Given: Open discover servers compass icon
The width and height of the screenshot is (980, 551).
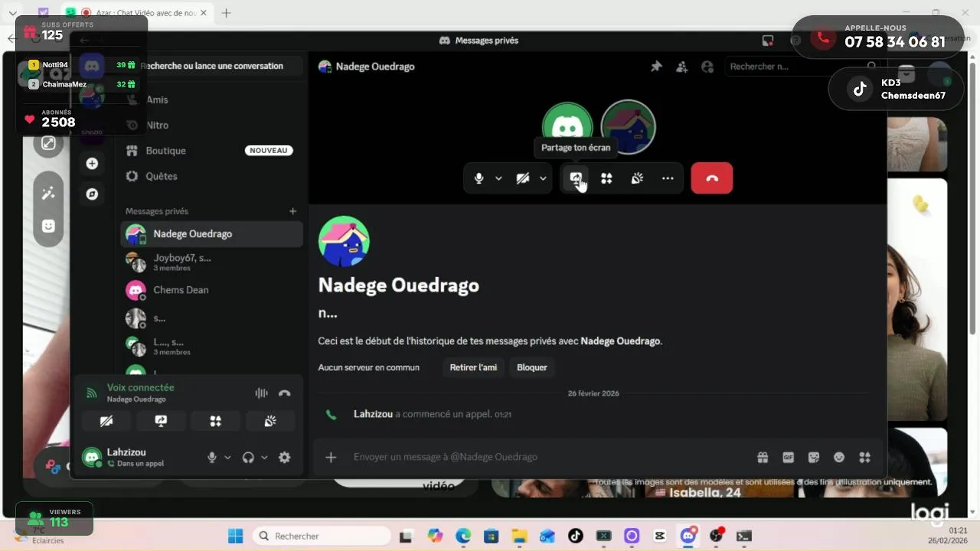Looking at the screenshot, I should click(92, 194).
